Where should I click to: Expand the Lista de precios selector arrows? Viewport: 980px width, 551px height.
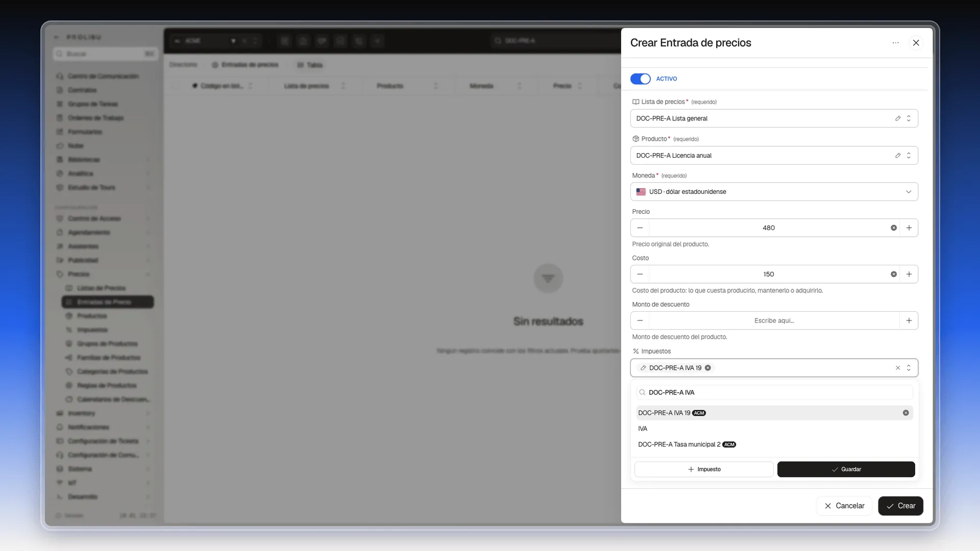[909, 118]
